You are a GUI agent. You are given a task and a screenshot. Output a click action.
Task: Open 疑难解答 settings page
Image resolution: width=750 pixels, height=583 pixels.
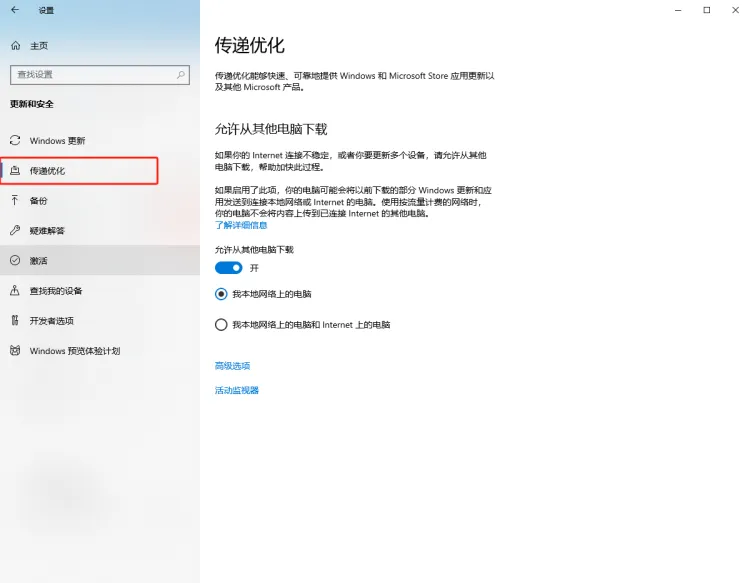tap(100, 231)
